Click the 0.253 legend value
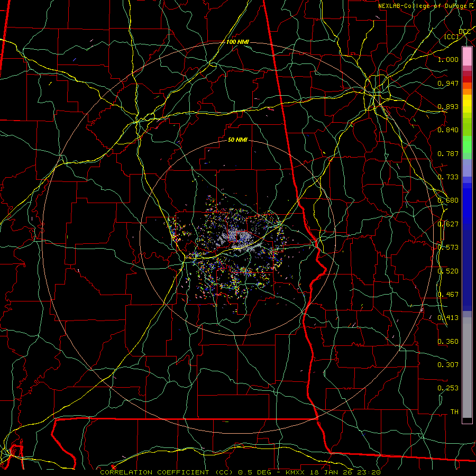 [x=448, y=388]
